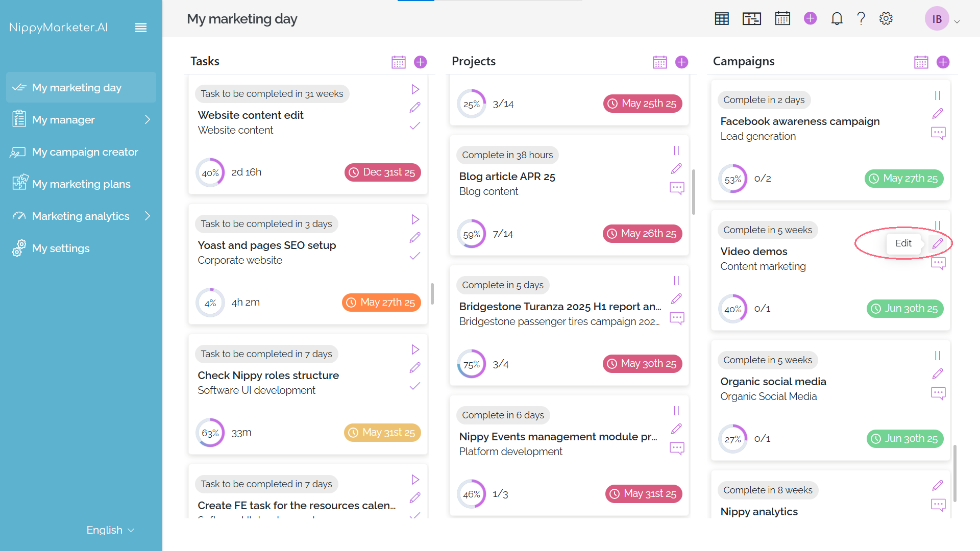
Task: Open the calendar icon in top header
Action: click(x=782, y=19)
